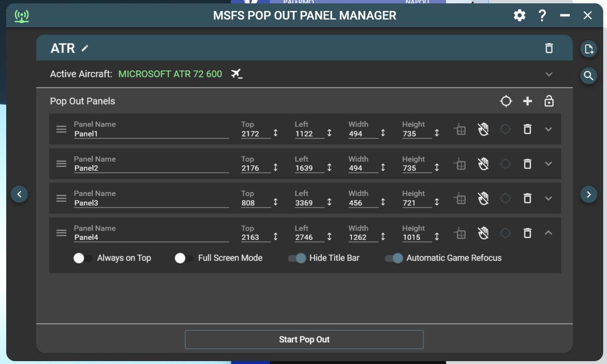Delete the ATR profile with the header trash icon

click(x=549, y=48)
